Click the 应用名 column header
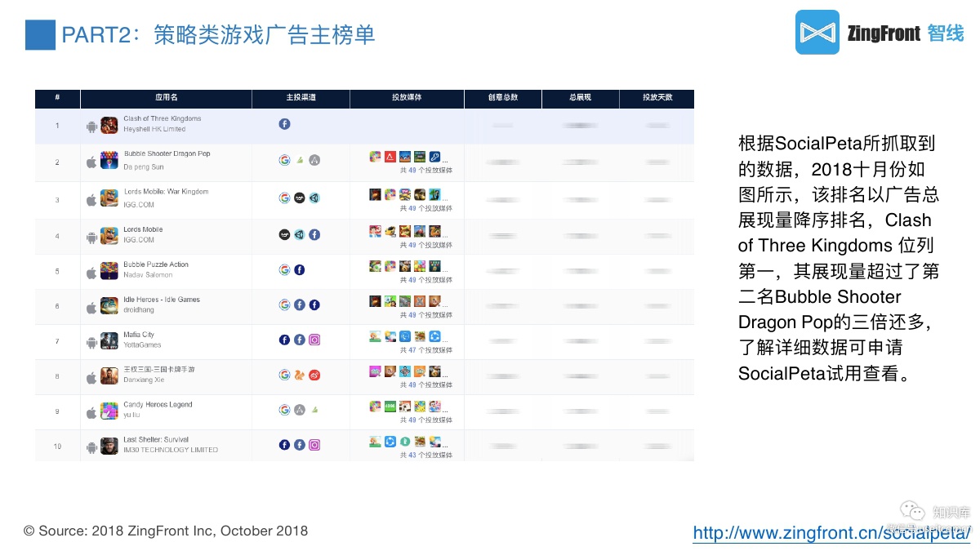 166,98
